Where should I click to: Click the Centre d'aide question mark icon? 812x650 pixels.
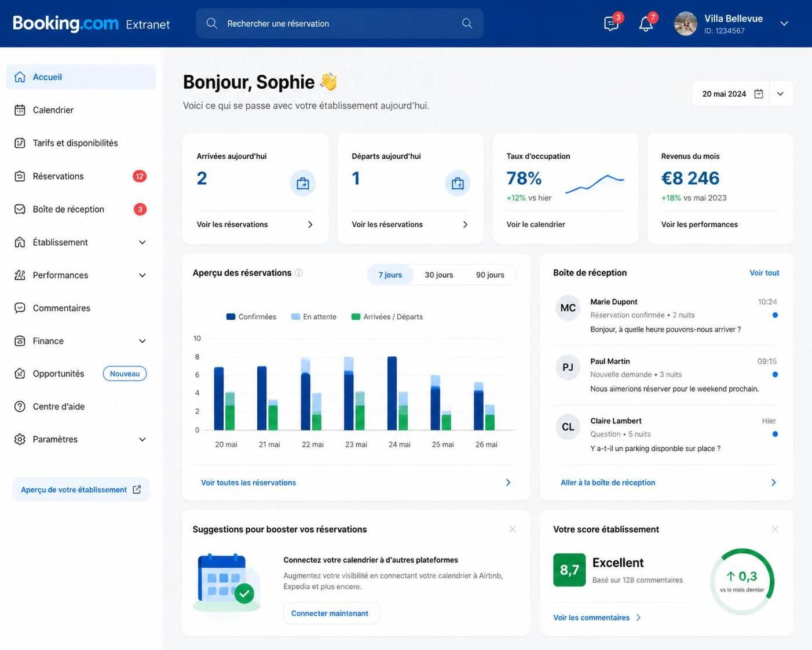coord(20,407)
